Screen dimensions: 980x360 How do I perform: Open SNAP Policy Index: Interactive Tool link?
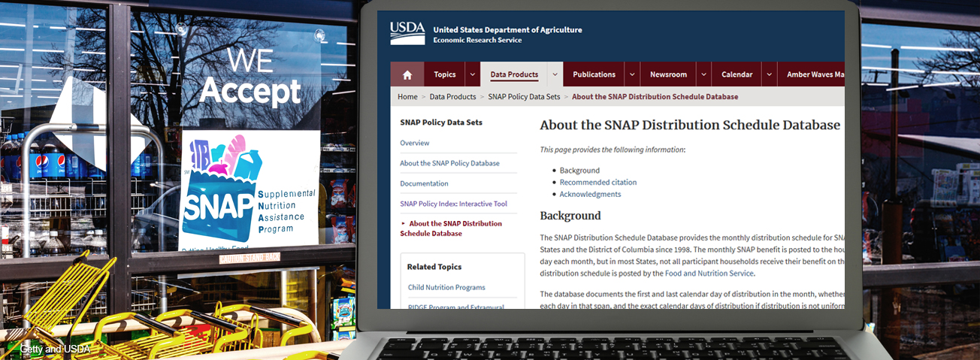453,204
